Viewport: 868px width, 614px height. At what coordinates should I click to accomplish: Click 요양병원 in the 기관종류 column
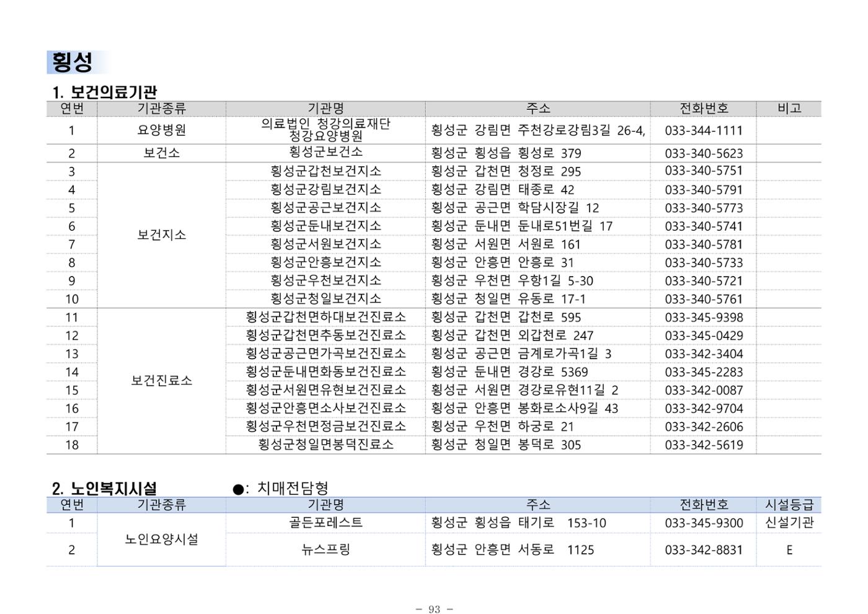pos(161,130)
